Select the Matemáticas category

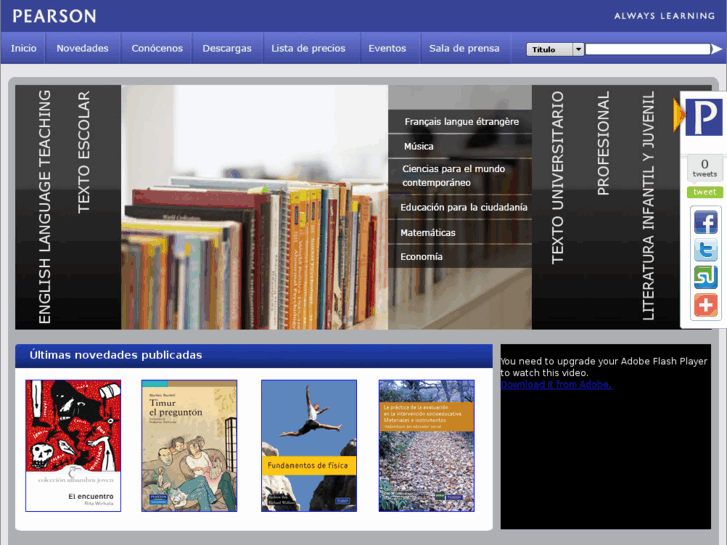pos(460,233)
